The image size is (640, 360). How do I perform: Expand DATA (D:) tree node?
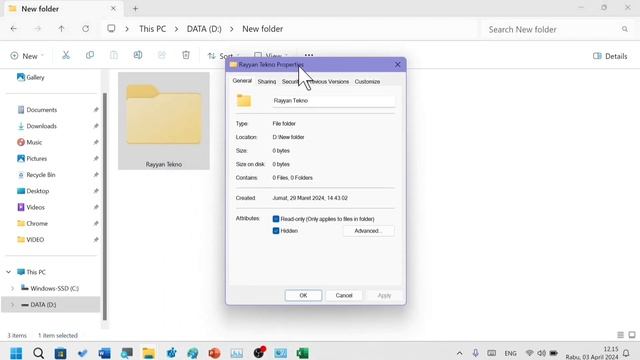[12, 304]
